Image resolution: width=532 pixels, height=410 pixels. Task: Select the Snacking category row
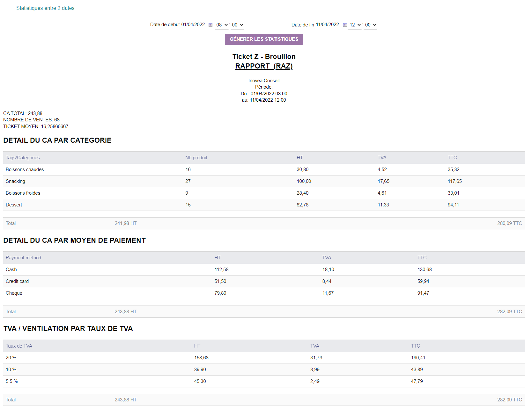(x=264, y=181)
